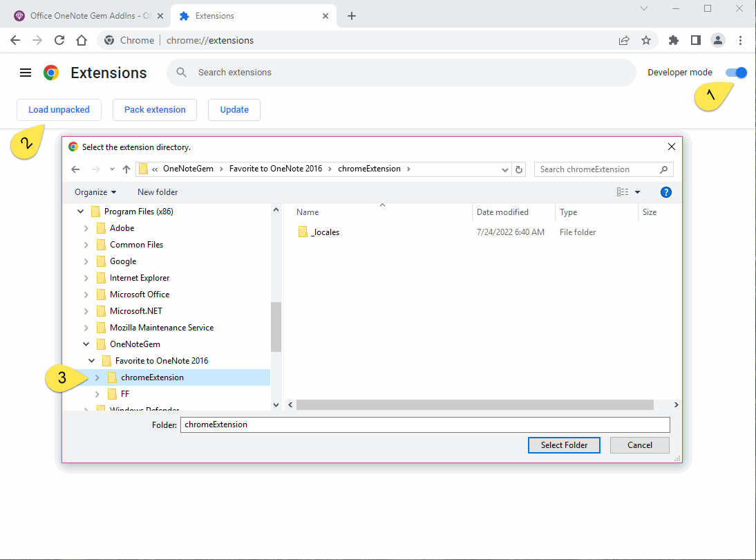Bookmark this tab with star icon
The height and width of the screenshot is (560, 756).
click(x=646, y=41)
